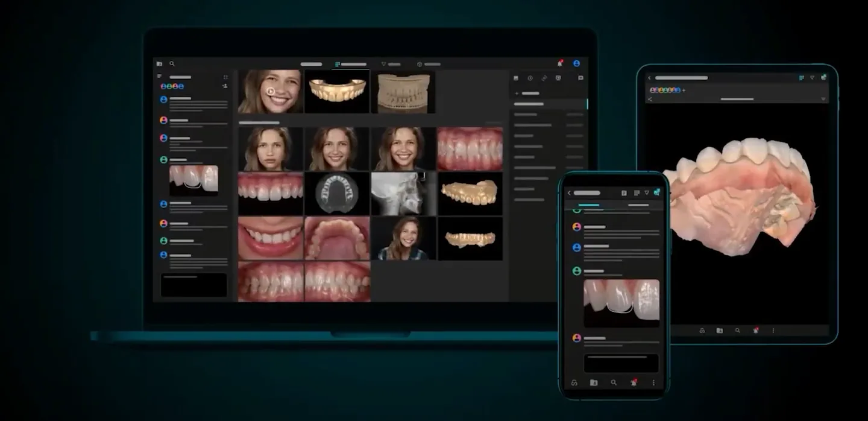Open the side skull x-ray thumbnail
Screen dimensions: 868x421
403,194
